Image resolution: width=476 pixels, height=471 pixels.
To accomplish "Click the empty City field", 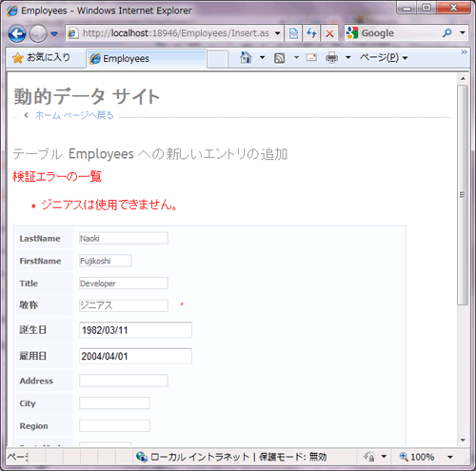I will click(x=114, y=403).
